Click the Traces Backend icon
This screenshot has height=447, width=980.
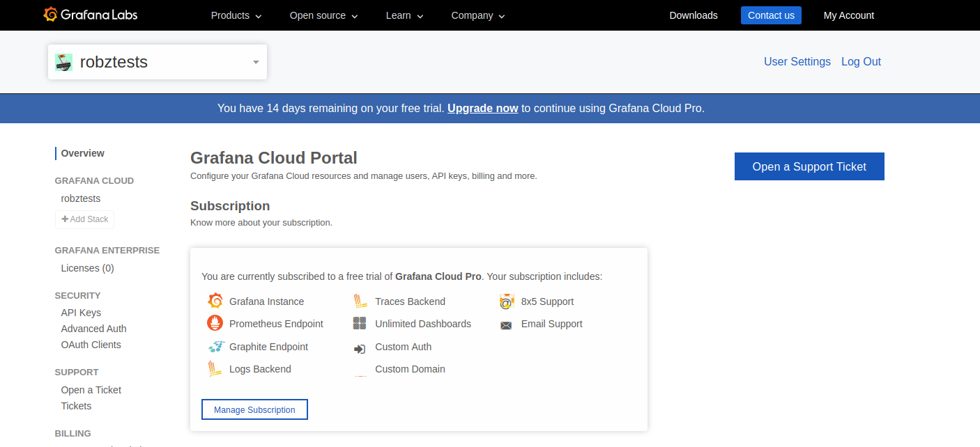click(360, 301)
